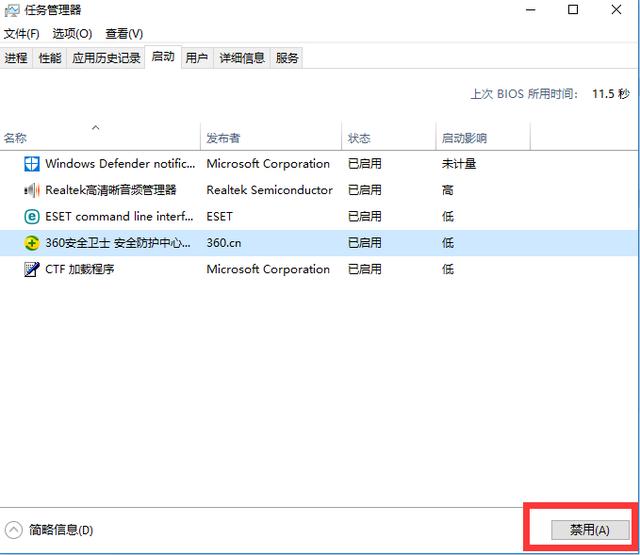Screen dimensions: 640x555
Task: Click the CTF 加载程序 pen icon
Action: (x=32, y=269)
